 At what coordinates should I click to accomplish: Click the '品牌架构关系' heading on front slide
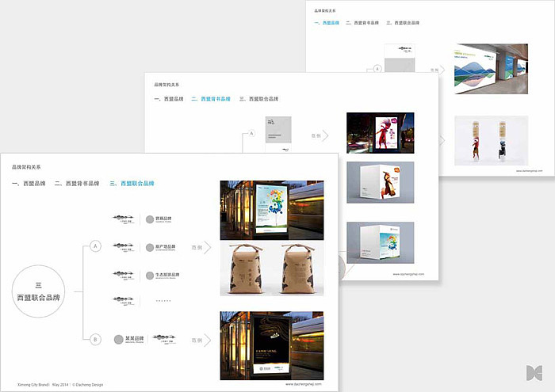[x=26, y=167]
